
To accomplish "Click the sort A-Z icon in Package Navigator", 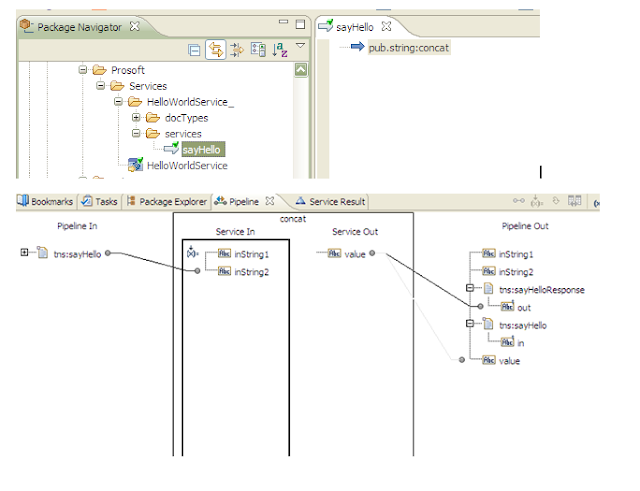I will click(x=280, y=50).
